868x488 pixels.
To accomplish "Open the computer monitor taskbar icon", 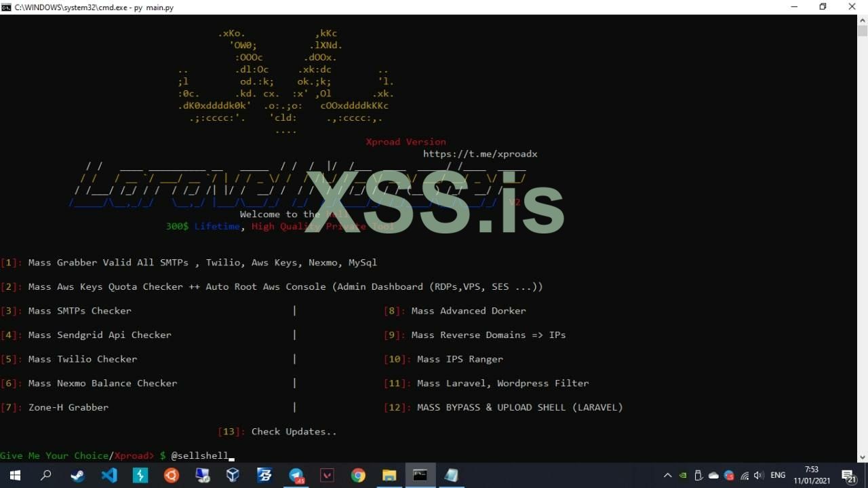I will click(x=202, y=475).
